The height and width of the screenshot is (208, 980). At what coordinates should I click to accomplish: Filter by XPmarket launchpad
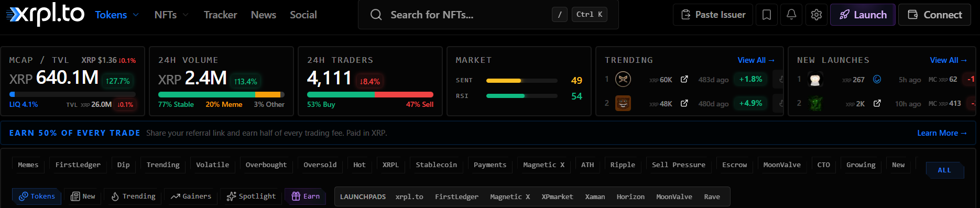pos(557,197)
